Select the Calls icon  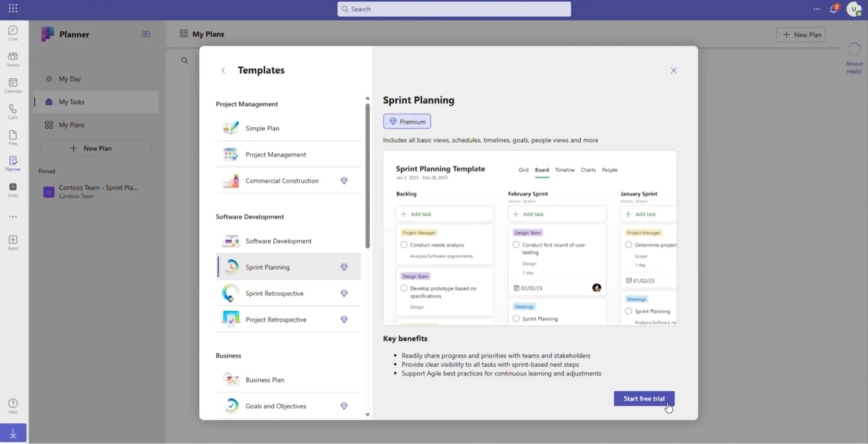[12, 111]
